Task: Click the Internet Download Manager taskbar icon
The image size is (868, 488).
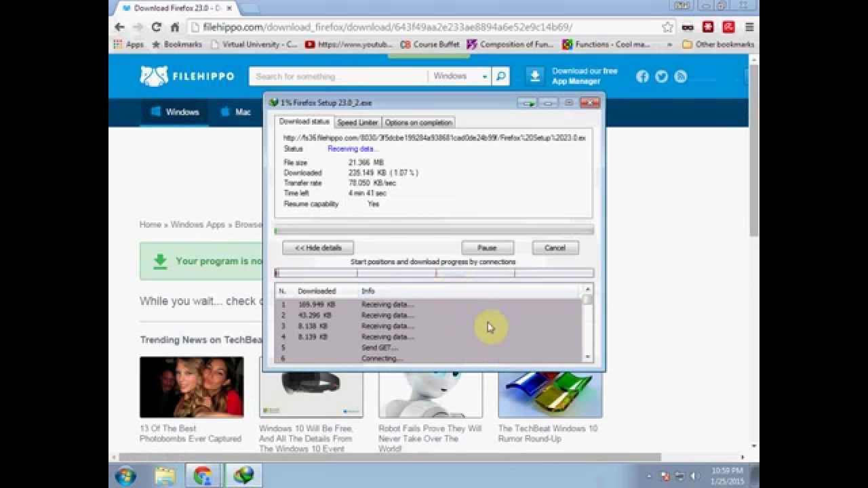Action: tap(243, 476)
